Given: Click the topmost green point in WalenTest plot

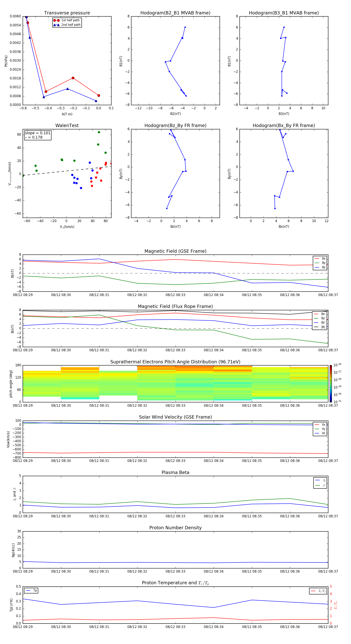Looking at the screenshot, I should 99,132.
